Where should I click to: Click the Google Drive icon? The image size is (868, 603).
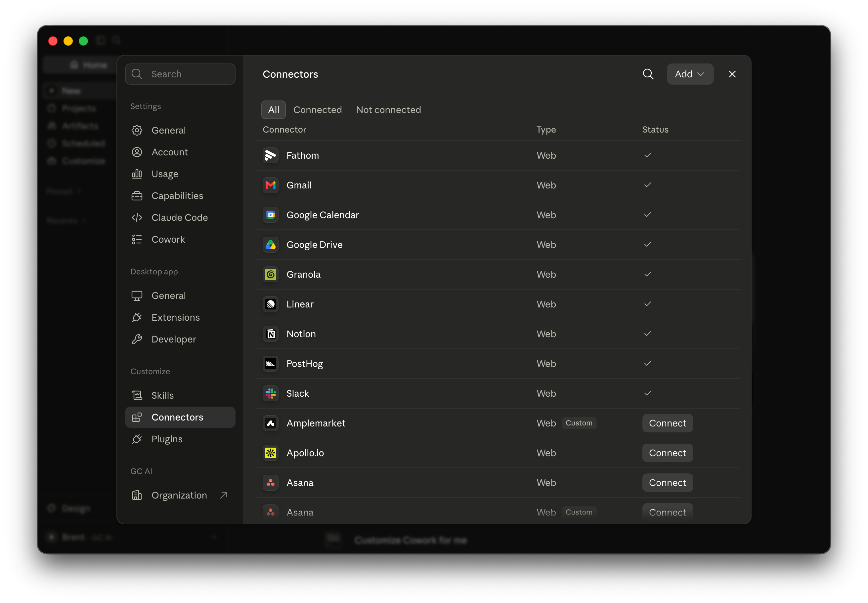pos(270,245)
